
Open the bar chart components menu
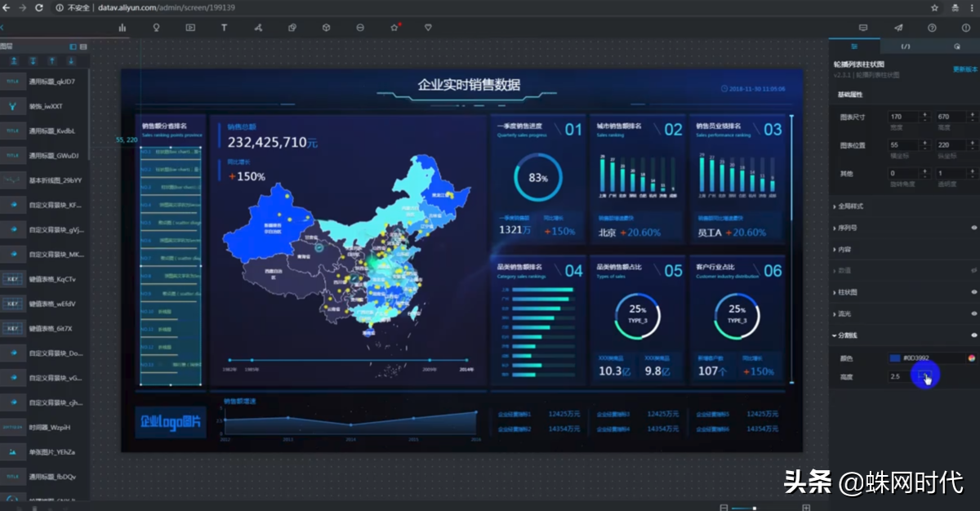pyautogui.click(x=122, y=27)
